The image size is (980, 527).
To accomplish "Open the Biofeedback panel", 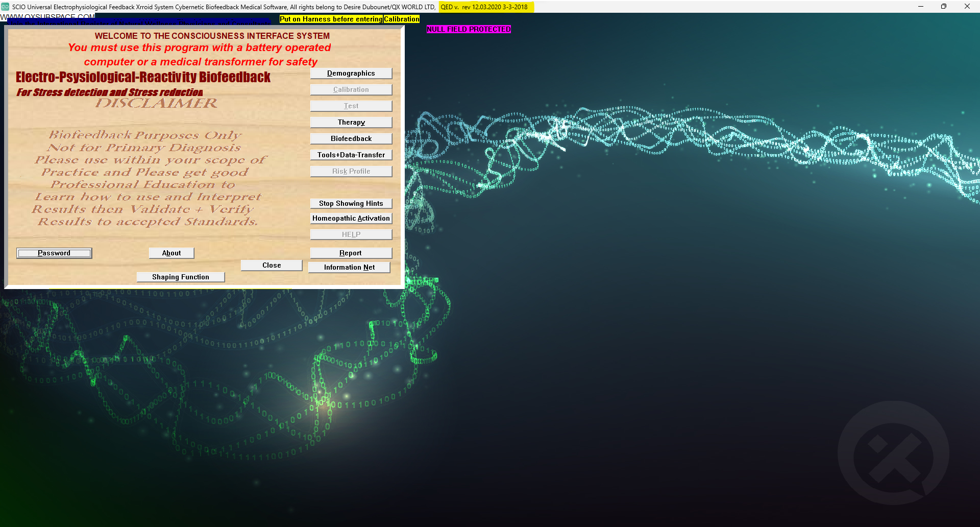I will [351, 139].
